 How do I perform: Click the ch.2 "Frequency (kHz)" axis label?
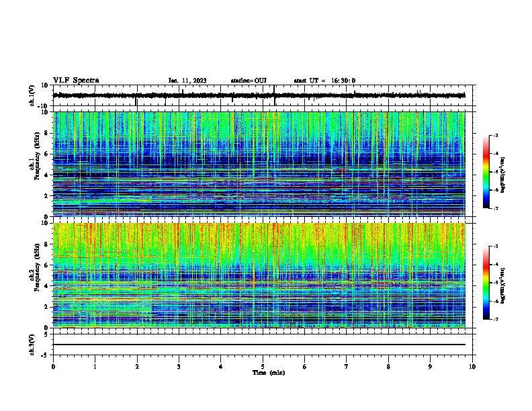(37, 267)
